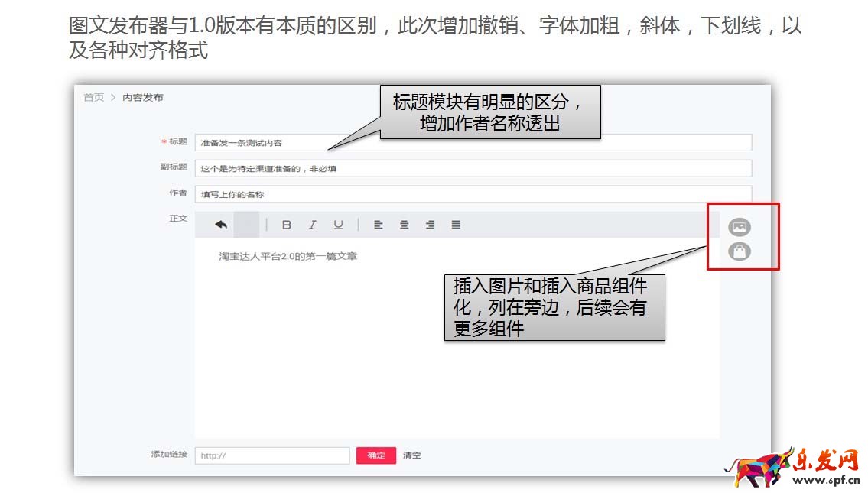The height and width of the screenshot is (496, 868).
Task: Select the italic formatting icon
Action: (x=312, y=224)
